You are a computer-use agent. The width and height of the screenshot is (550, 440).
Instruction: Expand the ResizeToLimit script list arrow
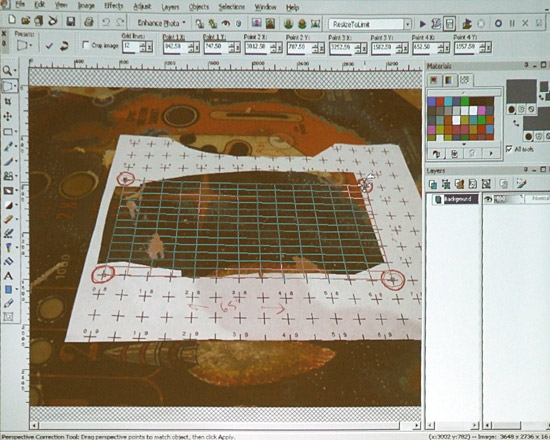pyautogui.click(x=407, y=24)
